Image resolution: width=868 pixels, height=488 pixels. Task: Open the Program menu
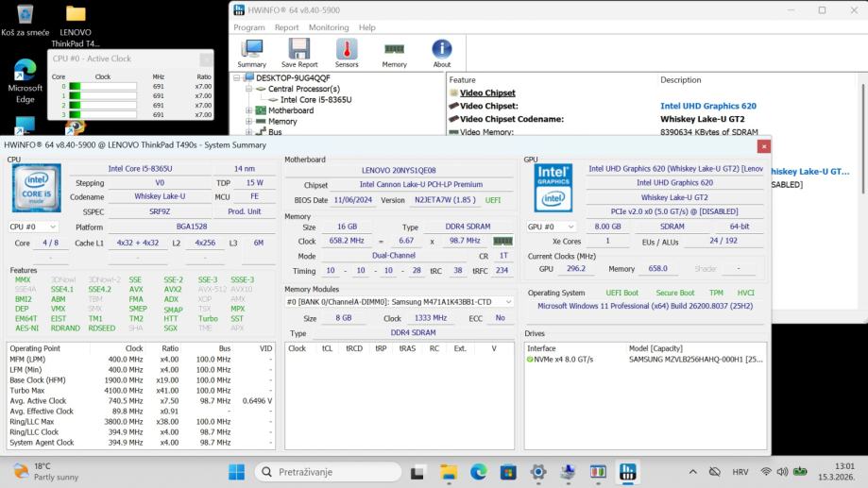tap(249, 27)
